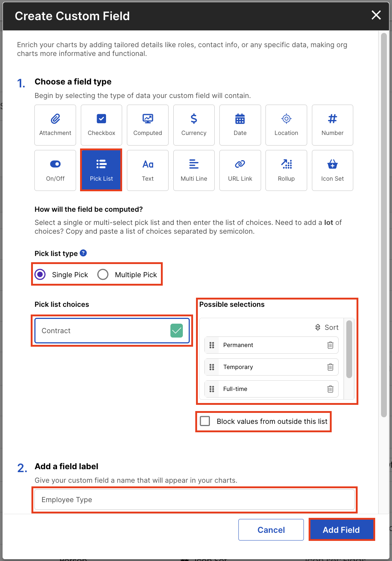This screenshot has height=561, width=392.
Task: Pick the On/Off field type
Action: click(x=55, y=170)
